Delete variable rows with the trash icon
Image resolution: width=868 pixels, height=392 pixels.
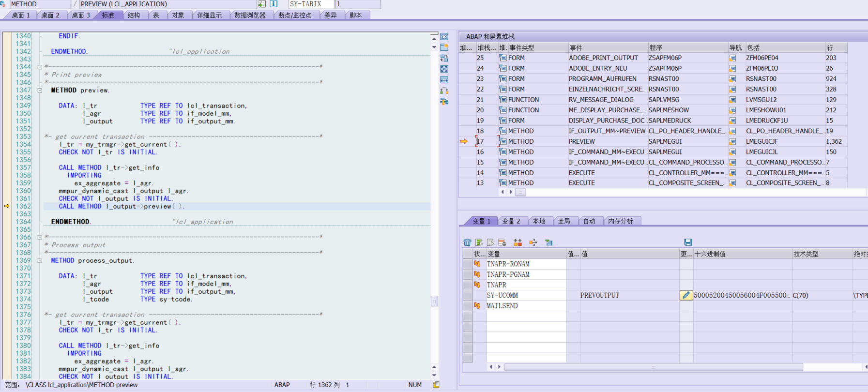coord(467,242)
